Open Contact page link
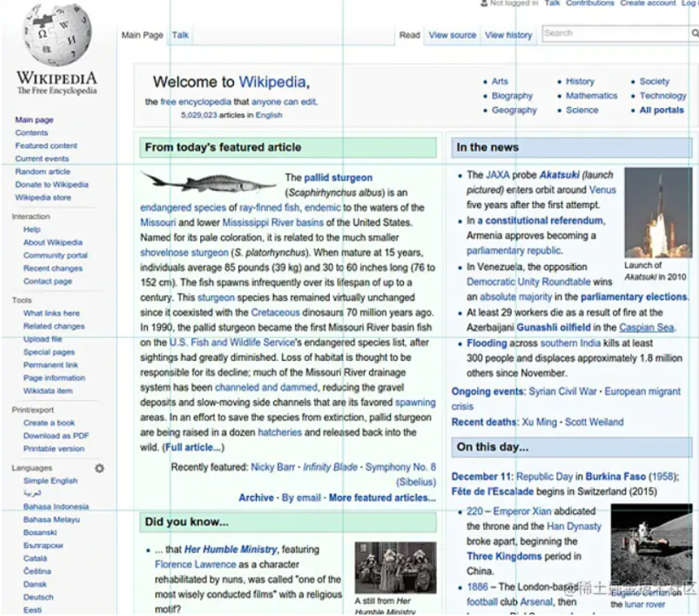Viewport: 699px width, 616px height. (48, 282)
